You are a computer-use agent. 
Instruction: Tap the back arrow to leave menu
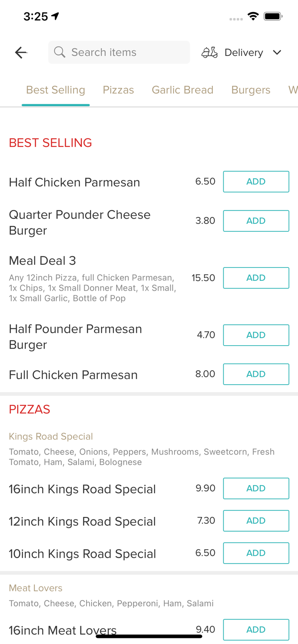point(21,52)
